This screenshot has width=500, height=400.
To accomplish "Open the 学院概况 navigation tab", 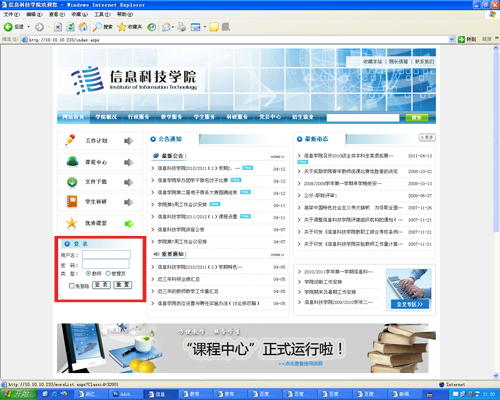I will (106, 117).
